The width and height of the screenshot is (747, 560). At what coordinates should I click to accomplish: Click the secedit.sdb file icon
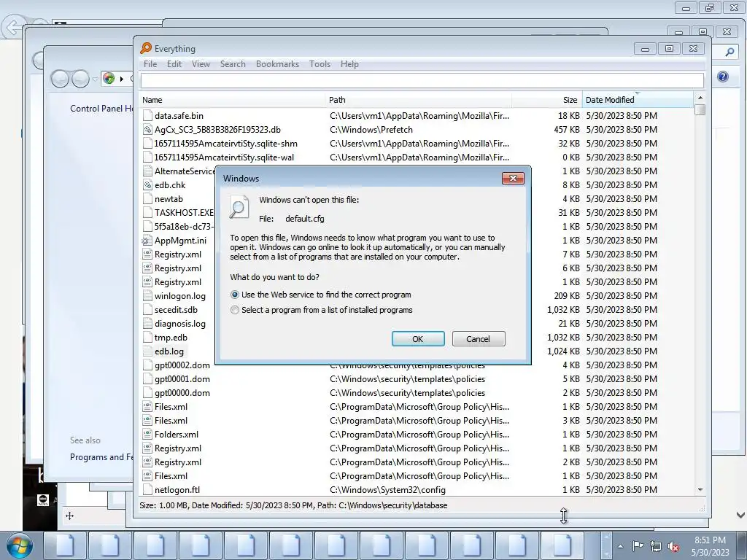click(147, 309)
